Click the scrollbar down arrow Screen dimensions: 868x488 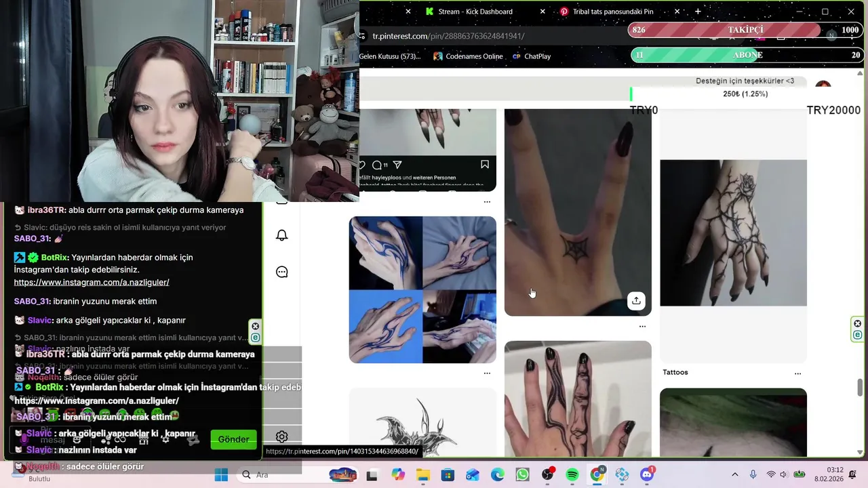click(x=861, y=451)
